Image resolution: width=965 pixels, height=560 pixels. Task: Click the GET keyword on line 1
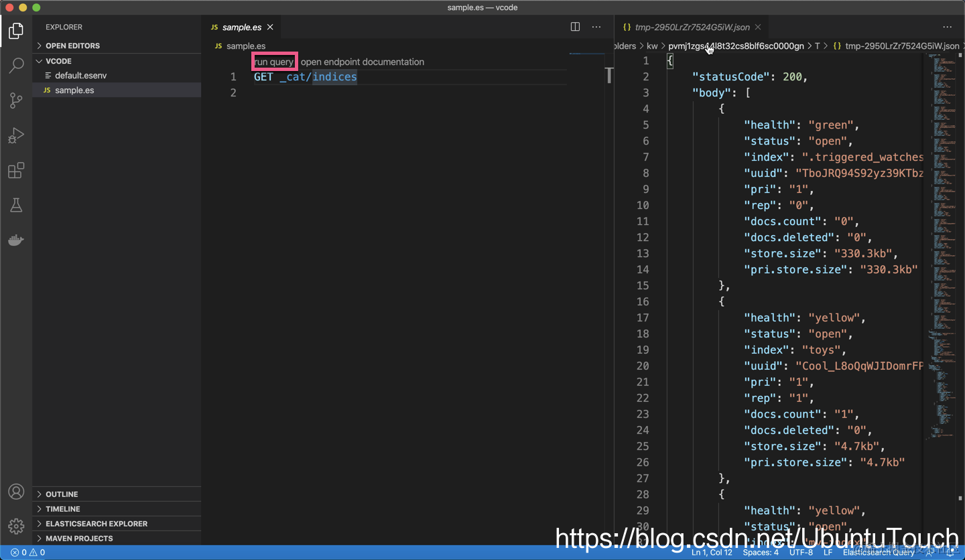(263, 77)
